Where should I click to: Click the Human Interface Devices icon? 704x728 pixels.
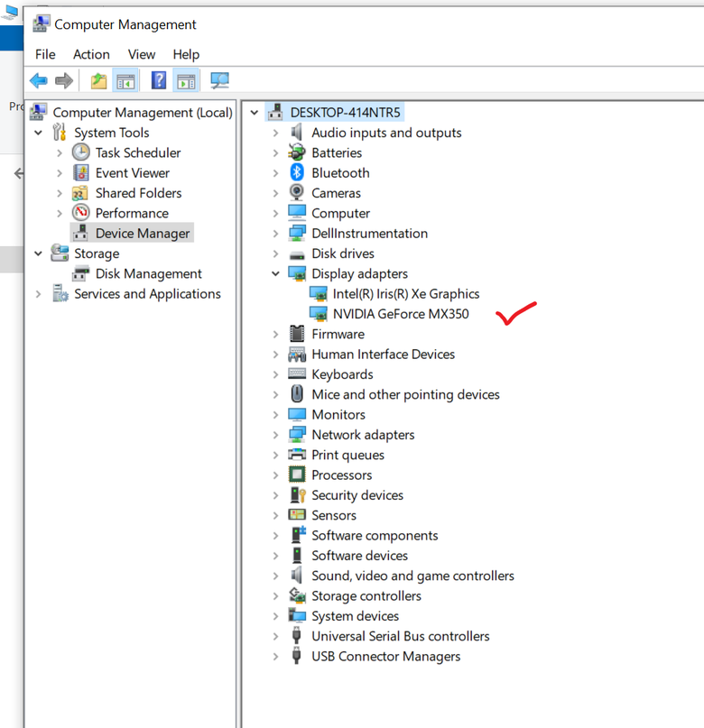pos(297,355)
